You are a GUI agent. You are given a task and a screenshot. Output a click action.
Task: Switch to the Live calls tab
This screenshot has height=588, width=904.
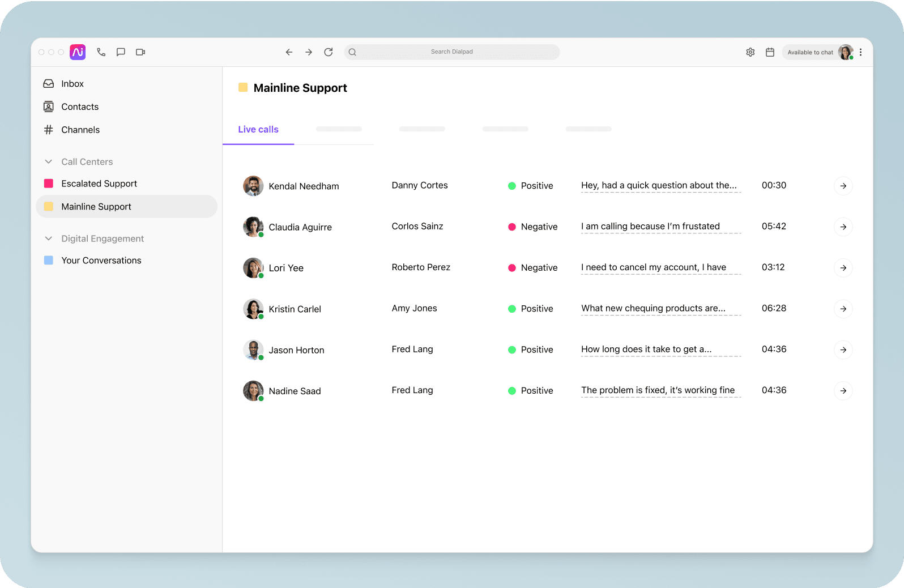(258, 129)
